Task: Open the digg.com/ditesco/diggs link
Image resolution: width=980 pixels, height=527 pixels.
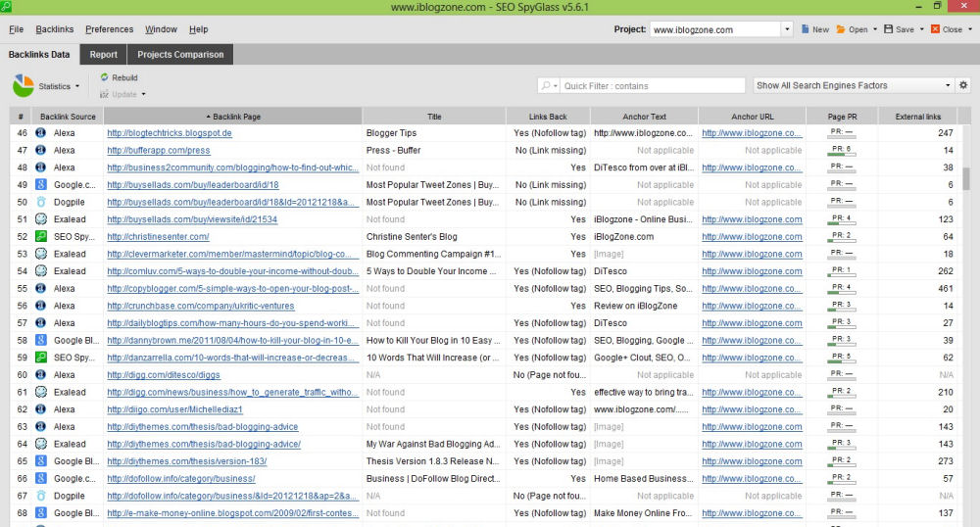Action: point(164,374)
